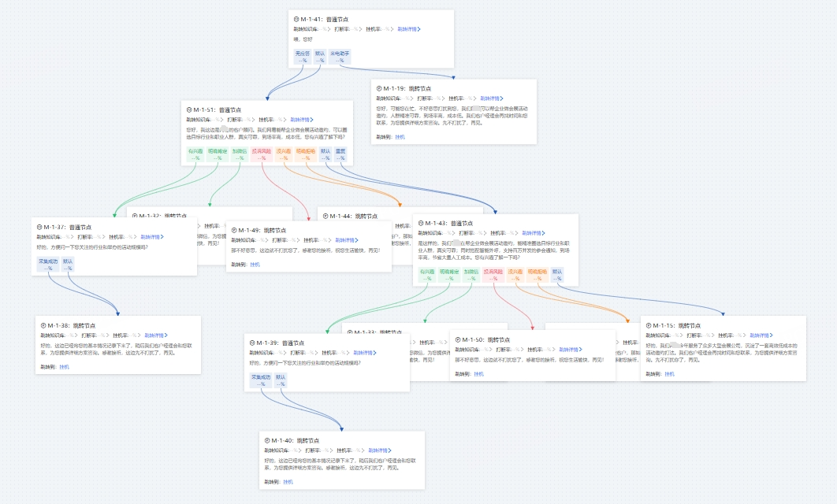Viewport: 837px width, 504px height.
Task: Select the 采集成功 tag in node M-1-37
Action: 48,265
